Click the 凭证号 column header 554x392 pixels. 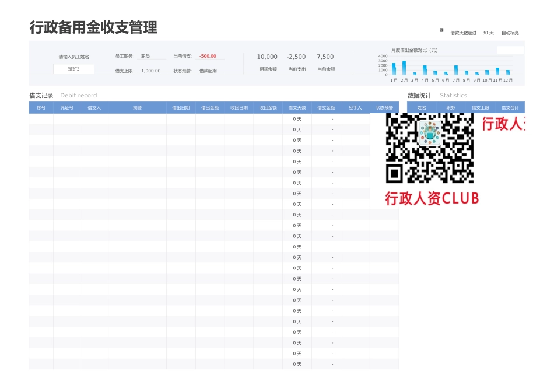coord(67,107)
